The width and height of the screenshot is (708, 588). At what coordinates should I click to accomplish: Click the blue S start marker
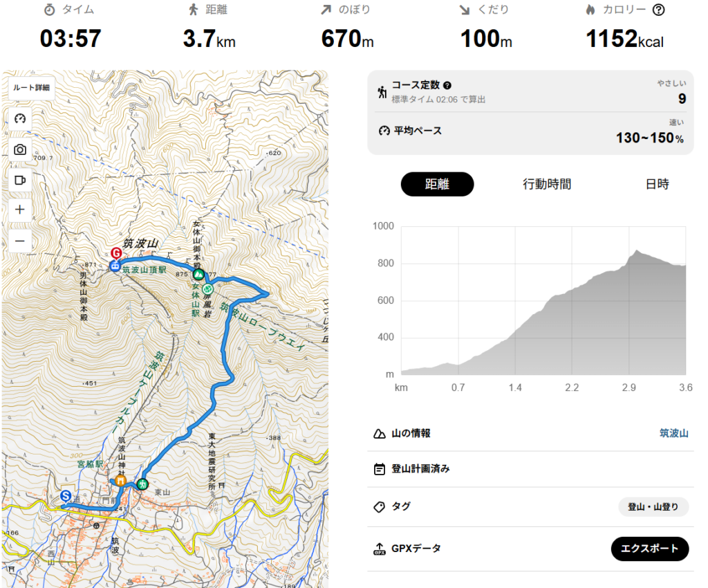(x=66, y=496)
